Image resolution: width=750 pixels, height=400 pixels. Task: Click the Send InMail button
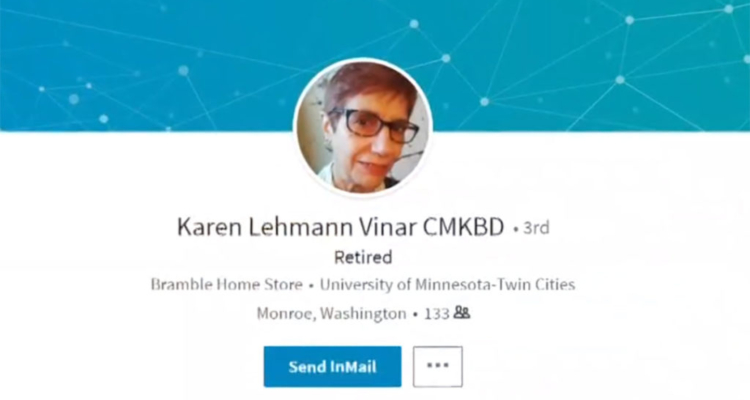332,367
